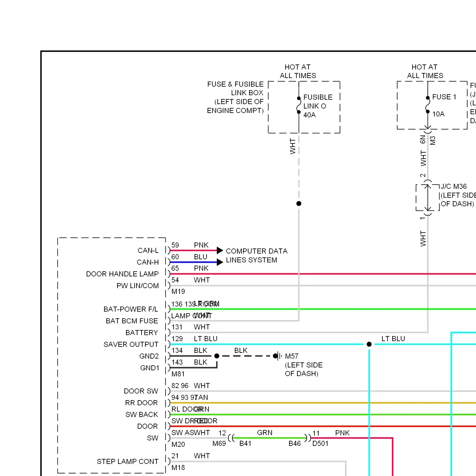This screenshot has width=476, height=476.
Task: Click the 10A fuse rating text
Action: click(x=438, y=114)
